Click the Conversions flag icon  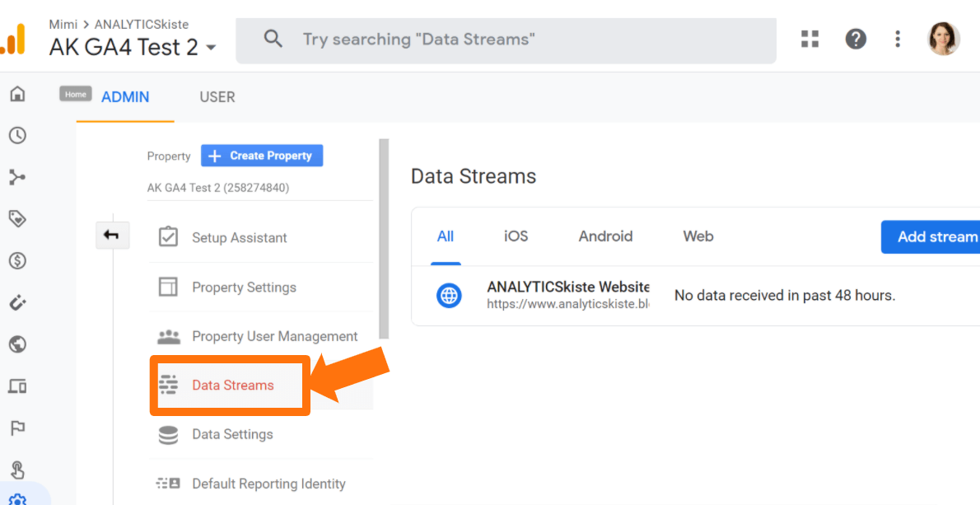(x=17, y=428)
